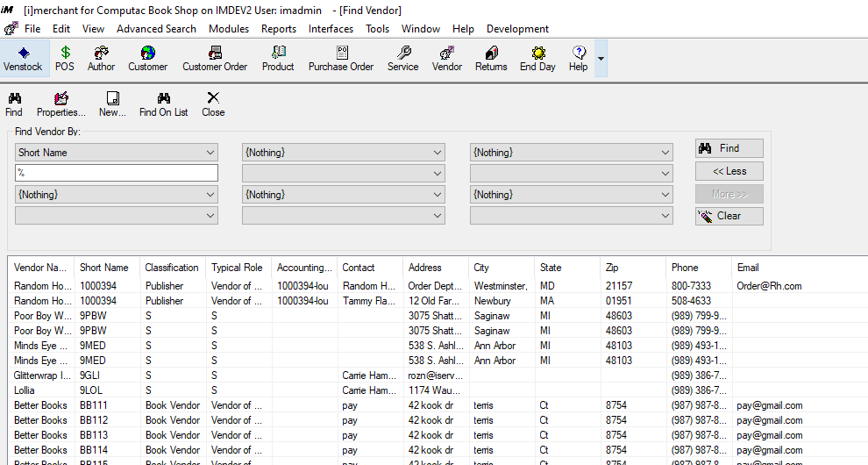Sort by Classification column header
This screenshot has height=465, width=868.
coord(172,267)
